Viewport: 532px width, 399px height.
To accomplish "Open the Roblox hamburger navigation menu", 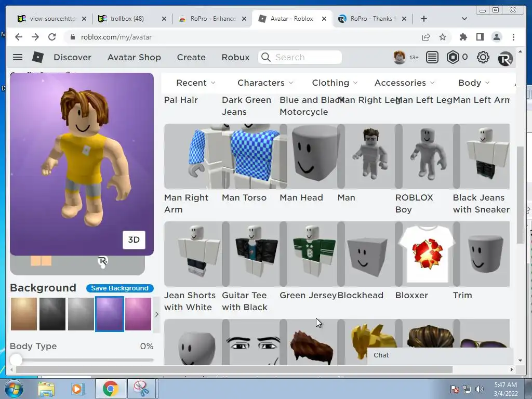I will click(18, 57).
